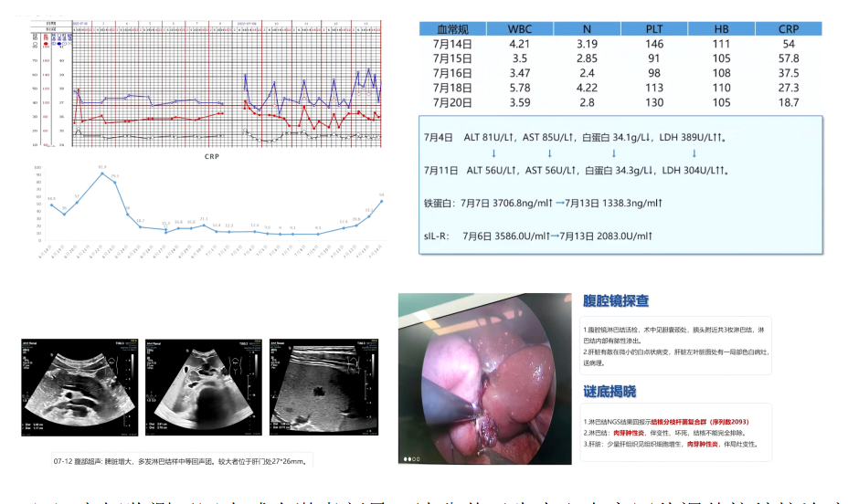
Task: Click the sIL-R results line
Action: coord(537,236)
